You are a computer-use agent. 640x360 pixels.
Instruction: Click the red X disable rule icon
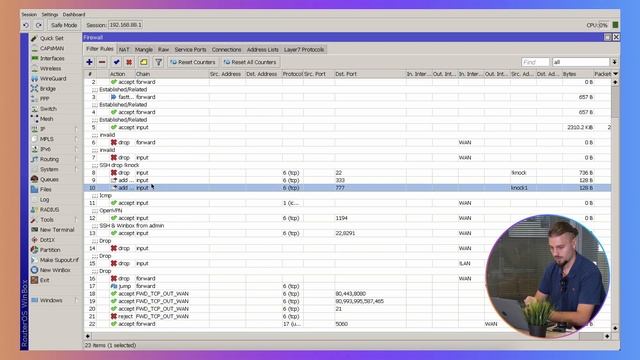pyautogui.click(x=129, y=62)
